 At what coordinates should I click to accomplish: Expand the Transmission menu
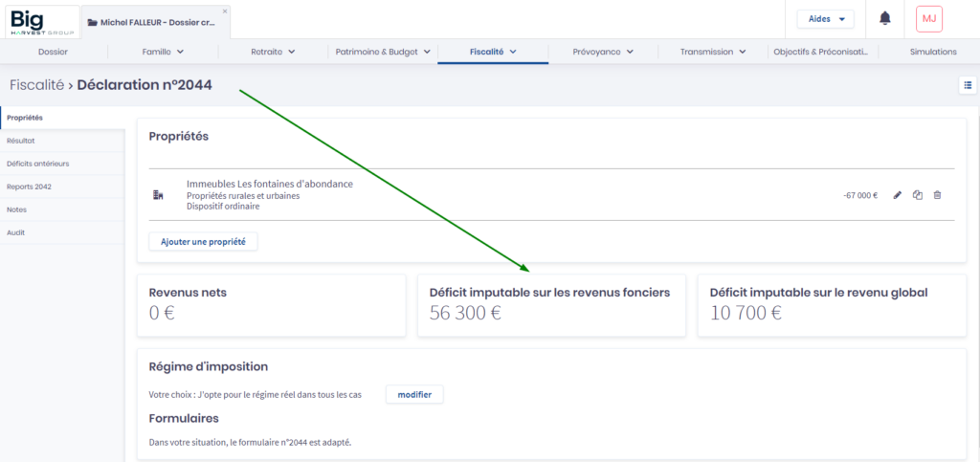click(712, 52)
